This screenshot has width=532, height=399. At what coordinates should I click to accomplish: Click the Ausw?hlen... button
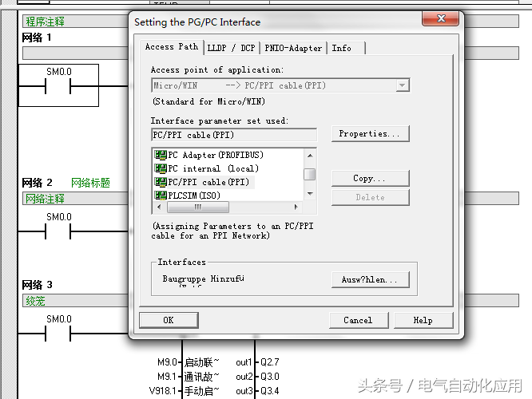pyautogui.click(x=369, y=279)
